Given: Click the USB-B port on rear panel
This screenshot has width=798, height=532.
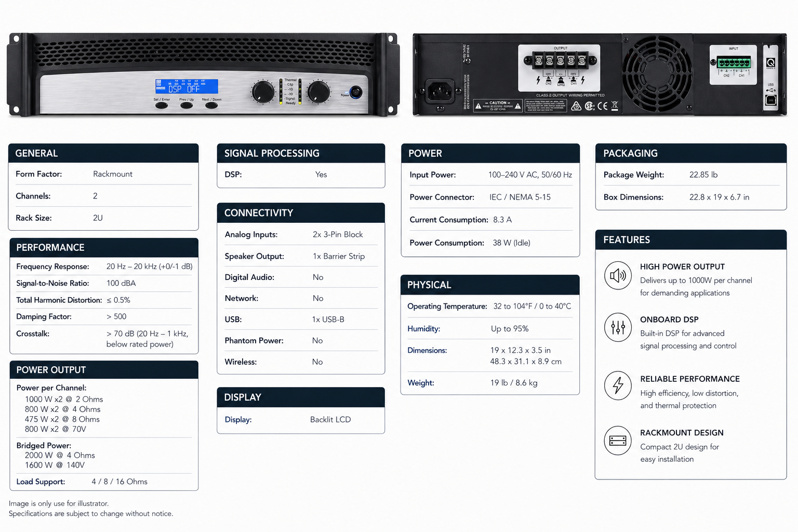Looking at the screenshot, I should (771, 100).
